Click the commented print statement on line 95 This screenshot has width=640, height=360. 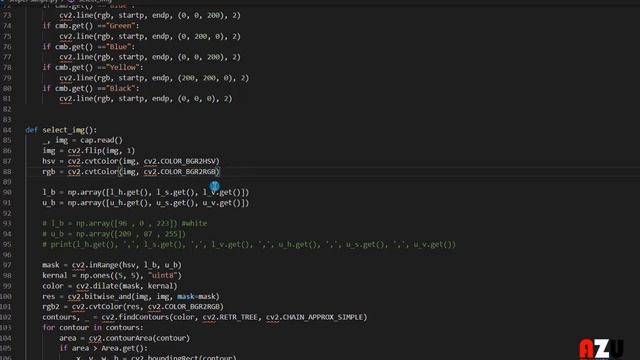click(x=249, y=244)
